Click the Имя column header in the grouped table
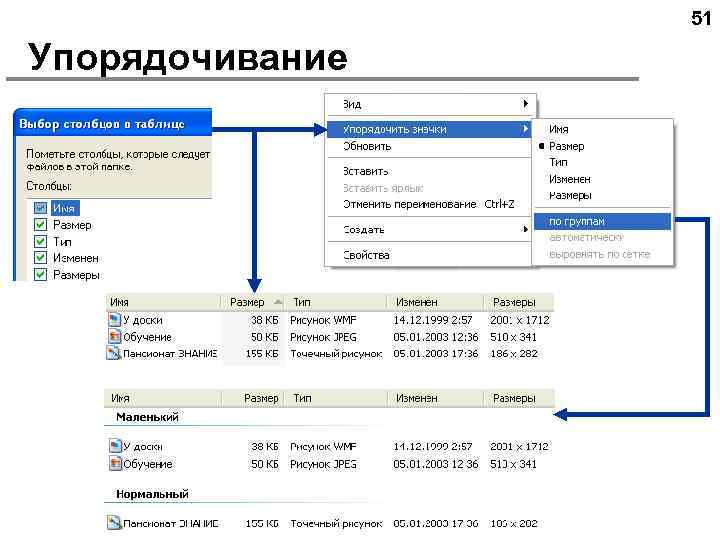Screen dimensions: 720x540 coord(163,398)
